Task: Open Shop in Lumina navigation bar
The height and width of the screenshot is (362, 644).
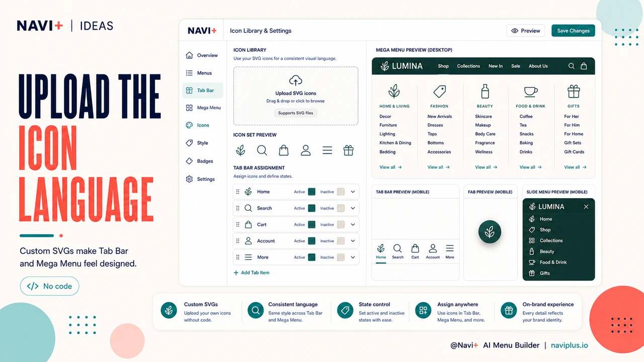Action: click(443, 66)
